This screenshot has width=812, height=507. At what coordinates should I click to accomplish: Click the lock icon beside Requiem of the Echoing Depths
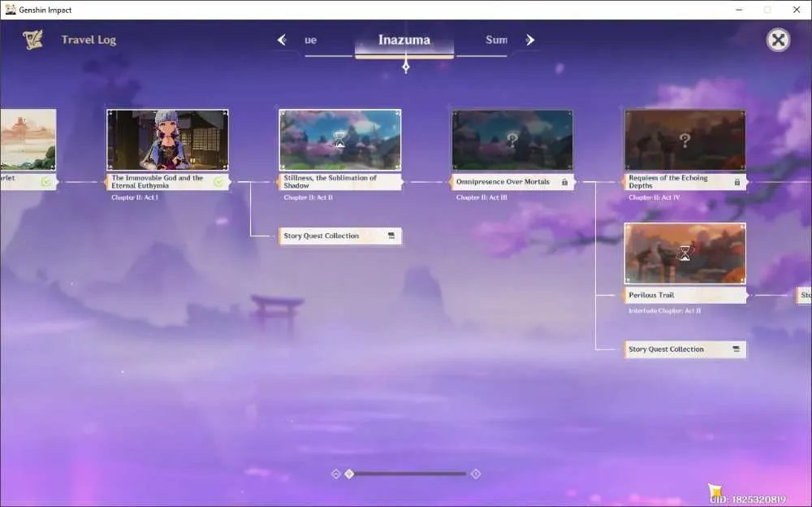click(737, 182)
